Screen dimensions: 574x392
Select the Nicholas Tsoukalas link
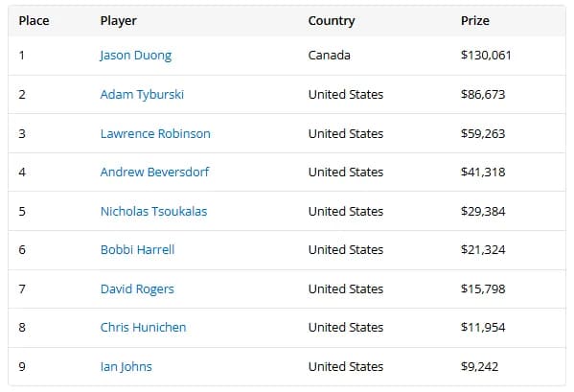pyautogui.click(x=153, y=211)
